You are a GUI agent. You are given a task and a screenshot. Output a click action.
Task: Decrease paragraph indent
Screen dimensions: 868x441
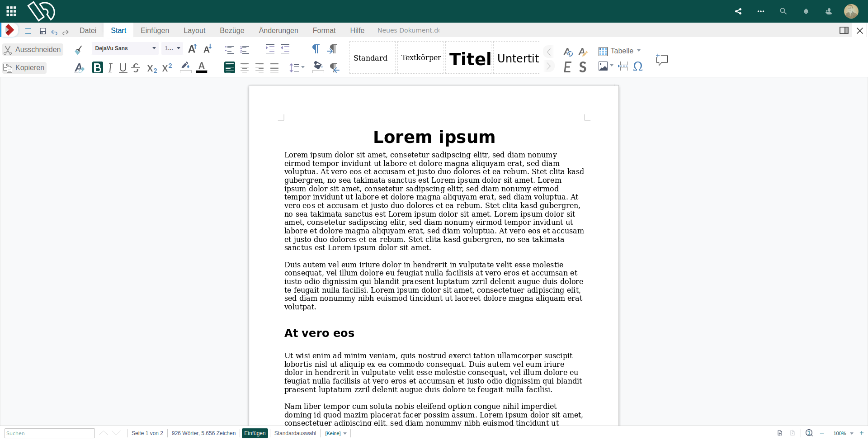pos(285,49)
